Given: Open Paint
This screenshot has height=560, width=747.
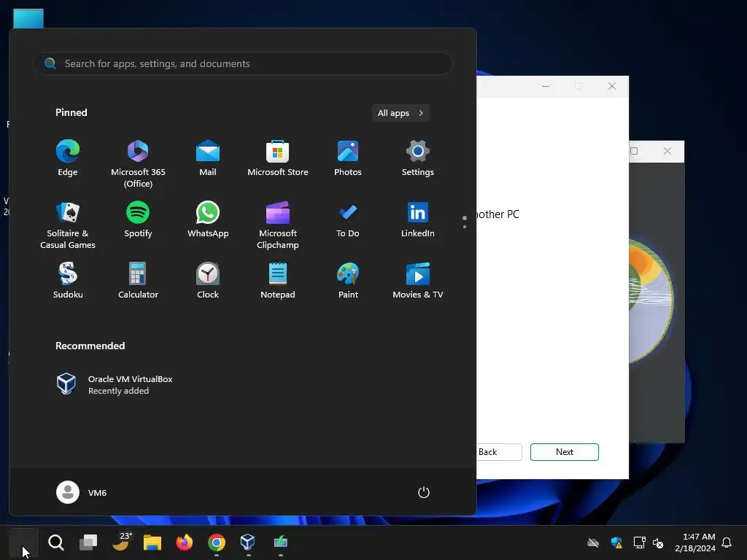Looking at the screenshot, I should click(x=348, y=281).
